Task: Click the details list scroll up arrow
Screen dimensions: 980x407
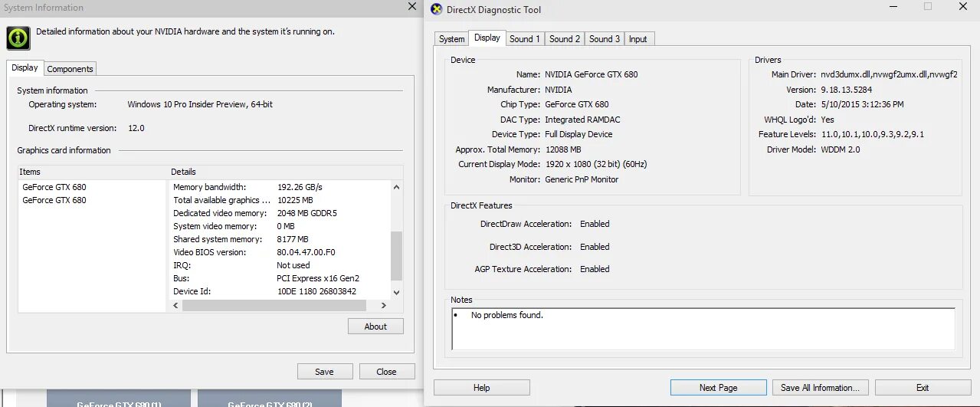Action: coord(396,187)
